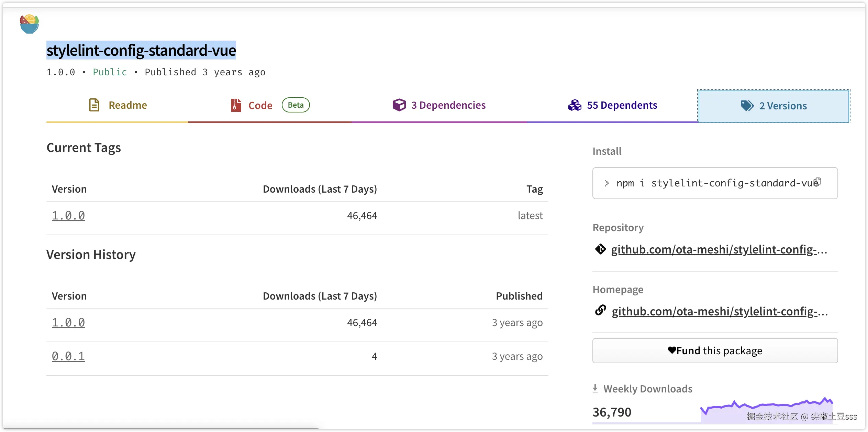Click the npm install command field
The height and width of the screenshot is (432, 868).
(708, 183)
